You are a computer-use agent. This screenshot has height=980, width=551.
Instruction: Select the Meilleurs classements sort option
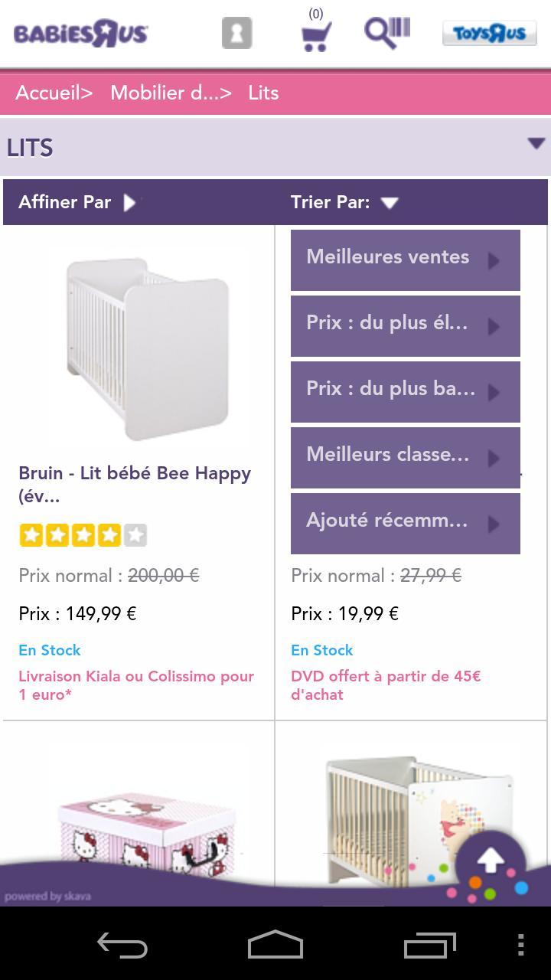[405, 456]
